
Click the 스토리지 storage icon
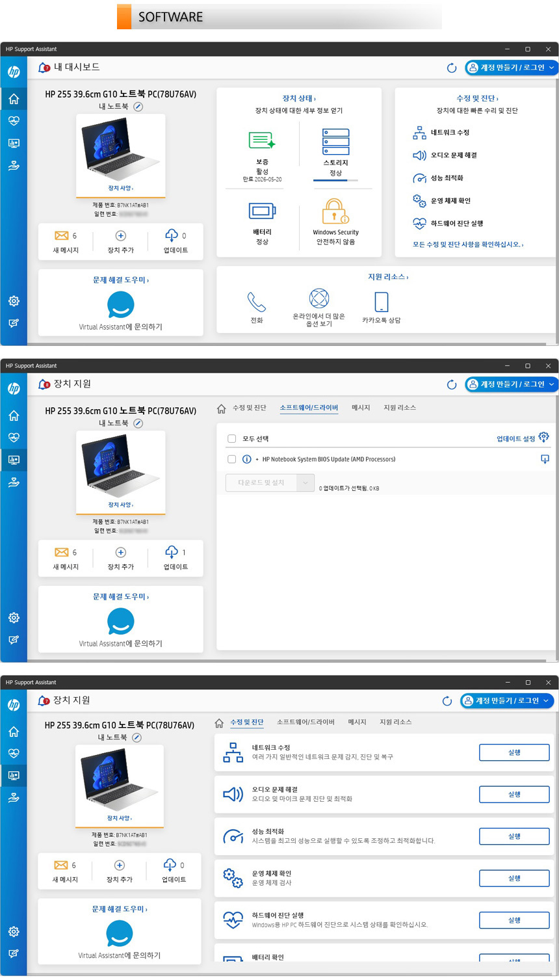[x=335, y=142]
